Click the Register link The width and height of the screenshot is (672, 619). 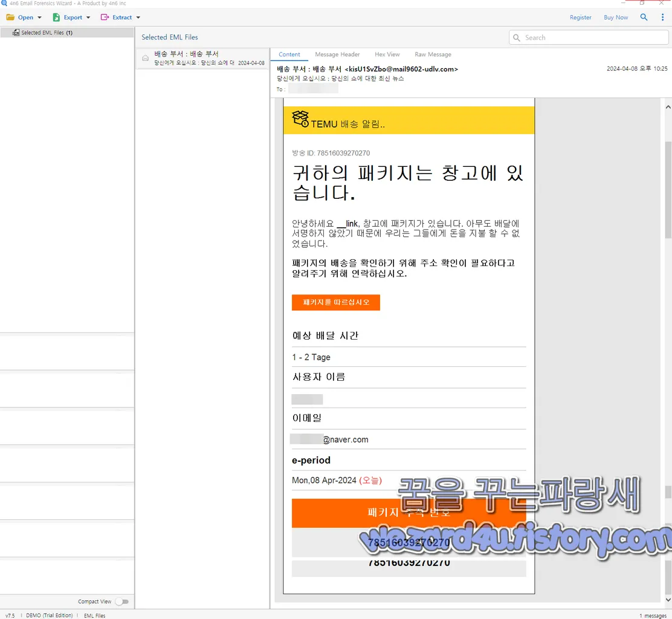click(x=580, y=18)
